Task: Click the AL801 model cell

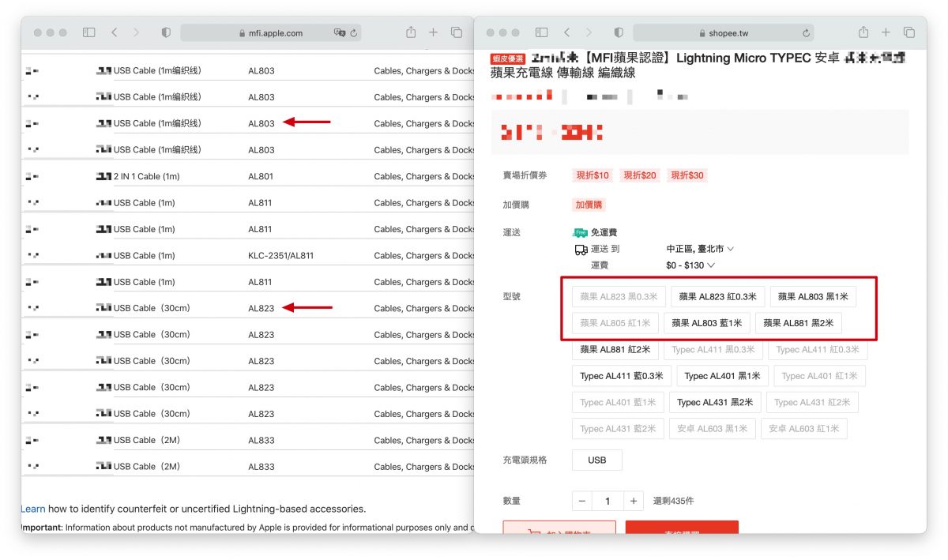Action: tap(261, 176)
